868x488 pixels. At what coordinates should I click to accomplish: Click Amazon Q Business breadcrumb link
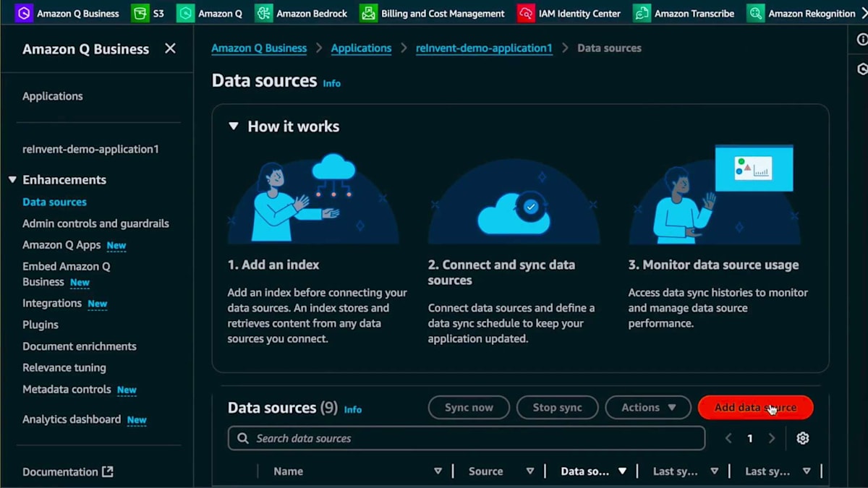pyautogui.click(x=259, y=48)
